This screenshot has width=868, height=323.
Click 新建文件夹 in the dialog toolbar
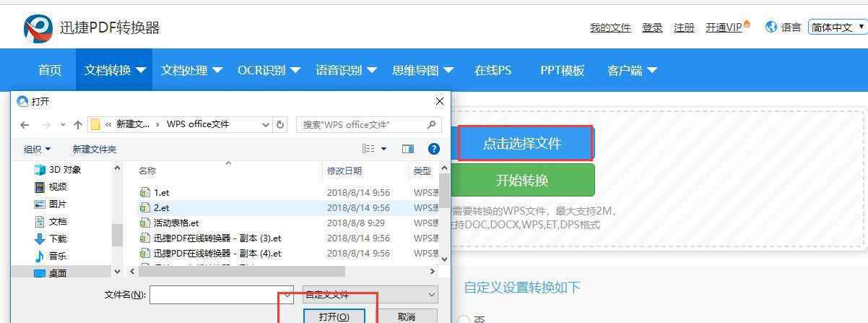[94, 149]
